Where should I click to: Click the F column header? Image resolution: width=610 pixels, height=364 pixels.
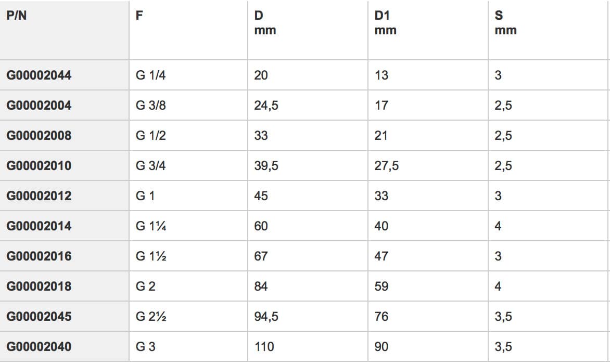(139, 16)
